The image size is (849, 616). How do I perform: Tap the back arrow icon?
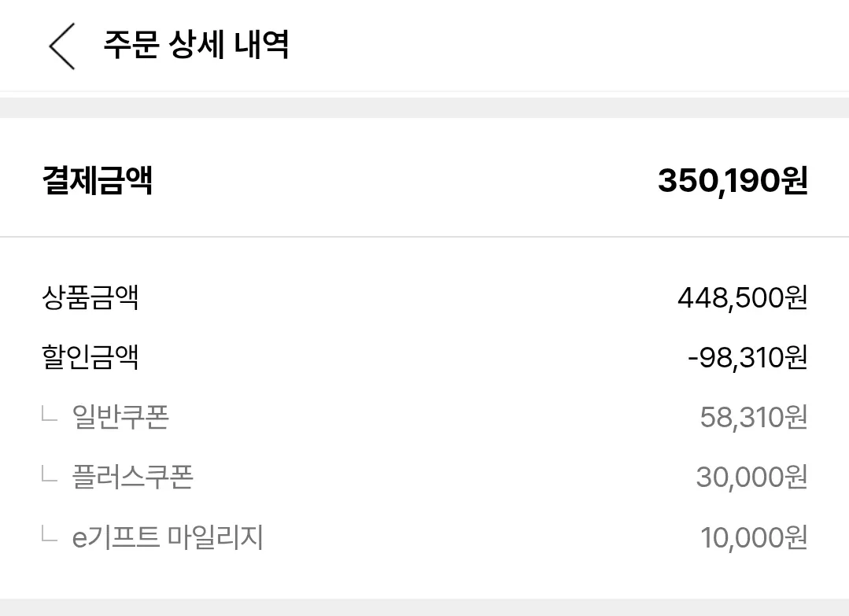coord(62,46)
